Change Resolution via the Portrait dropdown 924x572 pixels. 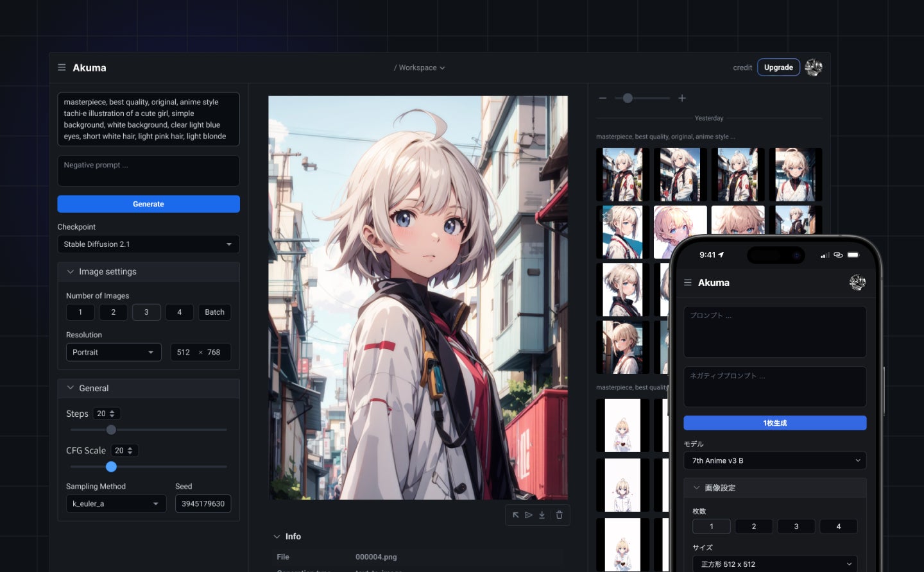[x=113, y=351]
